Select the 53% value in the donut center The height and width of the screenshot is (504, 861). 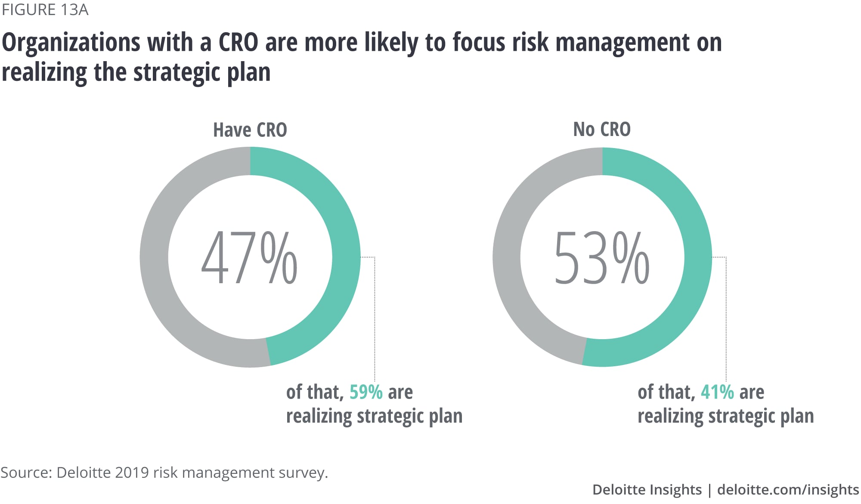pyautogui.click(x=602, y=257)
